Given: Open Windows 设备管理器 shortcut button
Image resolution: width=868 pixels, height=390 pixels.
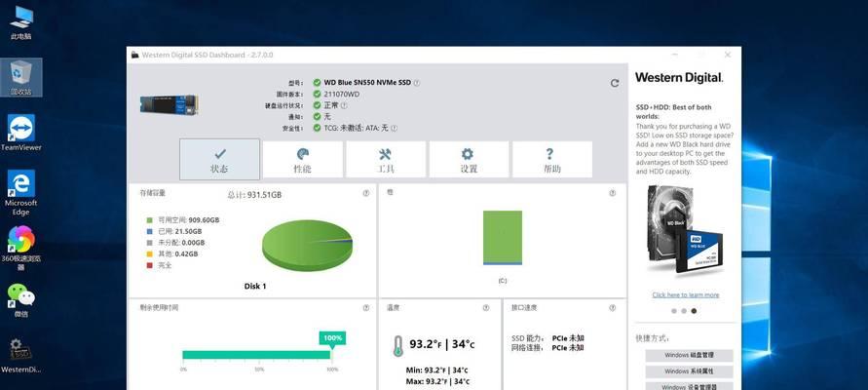Looking at the screenshot, I should [689, 387].
